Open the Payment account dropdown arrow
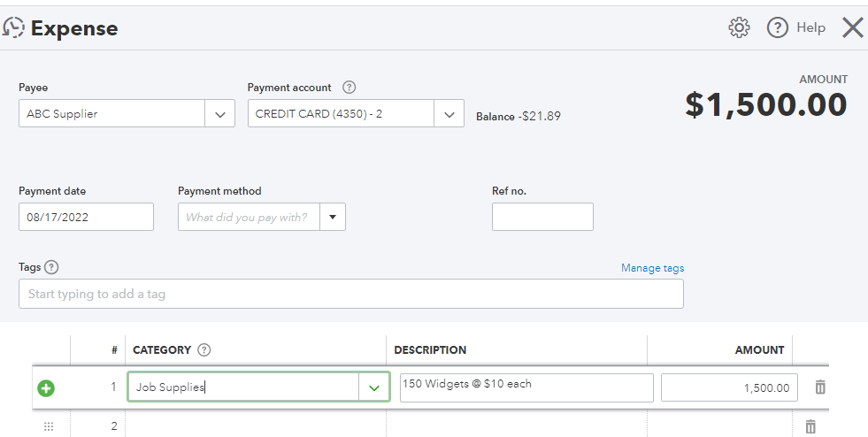This screenshot has width=868, height=437. 449,114
